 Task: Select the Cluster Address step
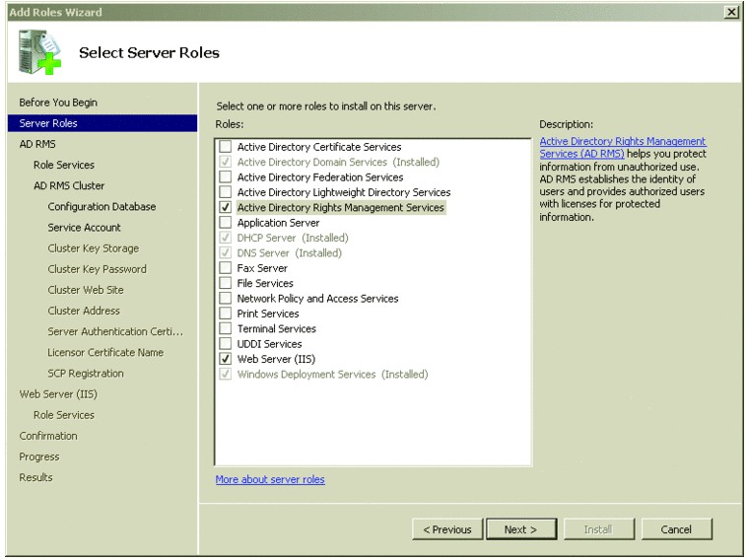84,311
